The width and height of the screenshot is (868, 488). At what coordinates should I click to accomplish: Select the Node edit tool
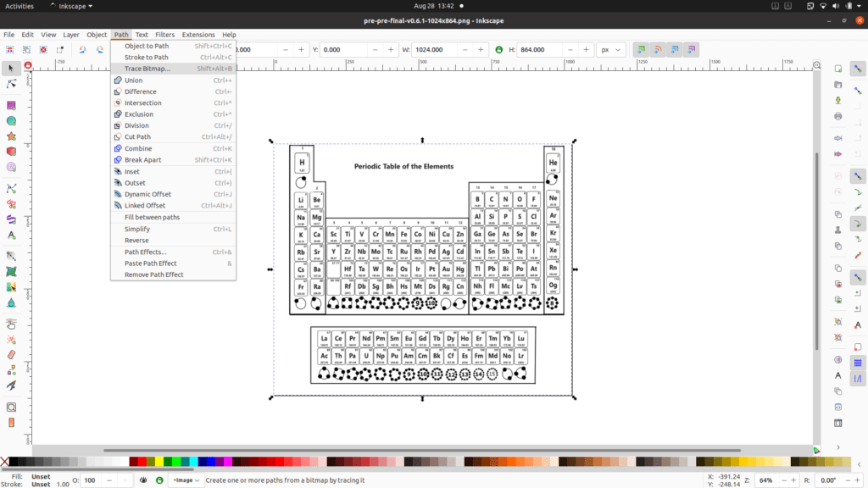[x=10, y=84]
